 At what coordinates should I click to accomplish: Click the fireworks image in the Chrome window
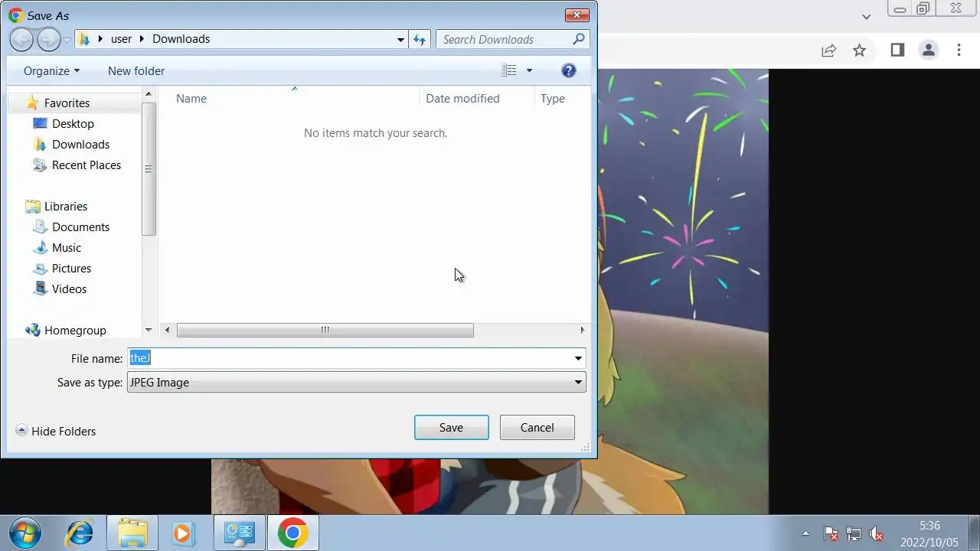point(683,291)
